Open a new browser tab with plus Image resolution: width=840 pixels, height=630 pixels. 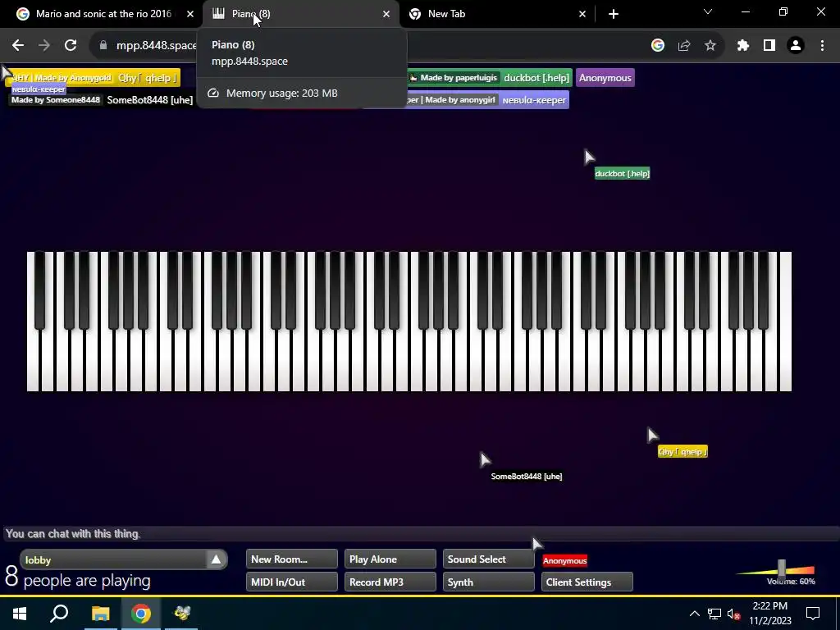[x=614, y=14]
